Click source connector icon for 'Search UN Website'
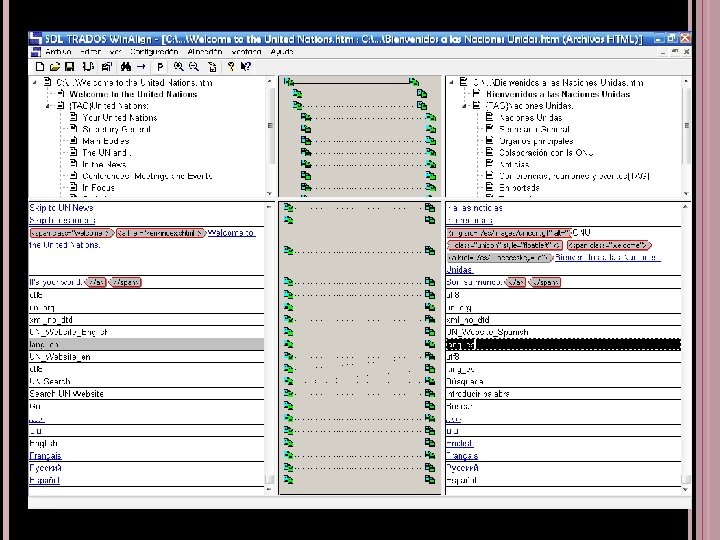The height and width of the screenshot is (540, 720). click(x=288, y=394)
